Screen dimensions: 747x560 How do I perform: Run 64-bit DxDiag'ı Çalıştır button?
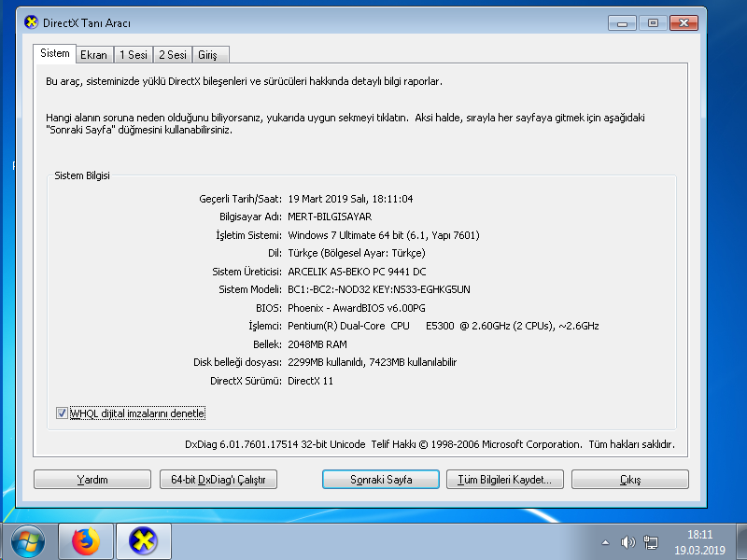(218, 480)
